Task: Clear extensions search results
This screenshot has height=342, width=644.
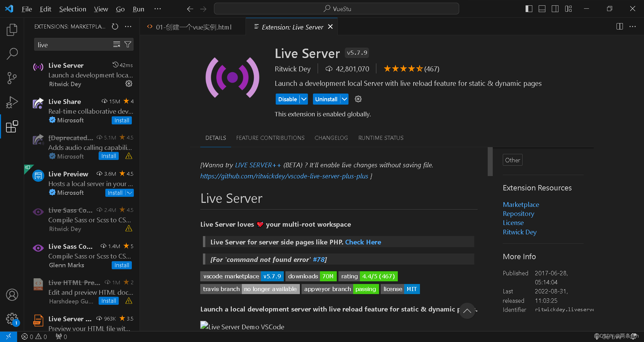Action: point(117,45)
